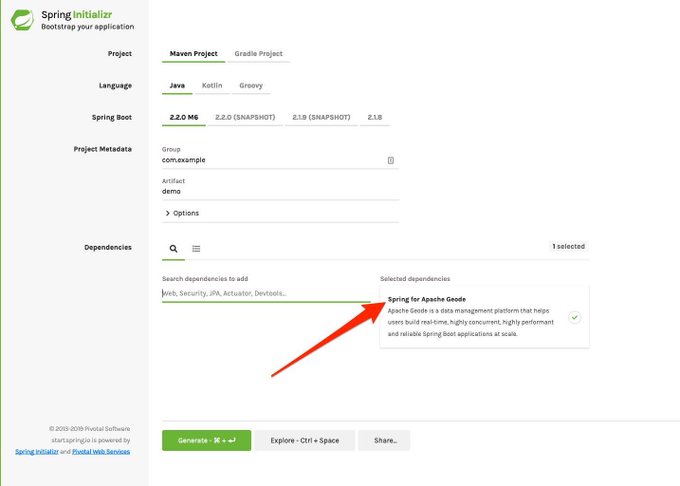Choose Groovy language
This screenshot has height=486, width=680.
[251, 85]
